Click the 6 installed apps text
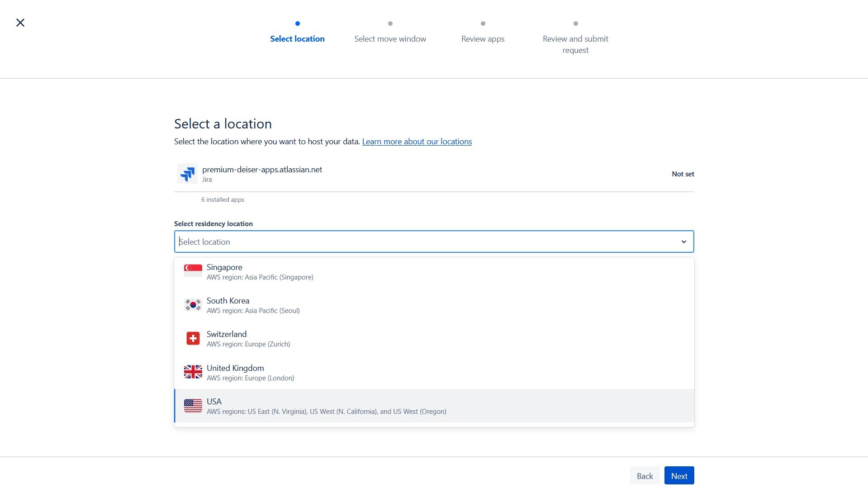The width and height of the screenshot is (868, 493). pos(223,199)
